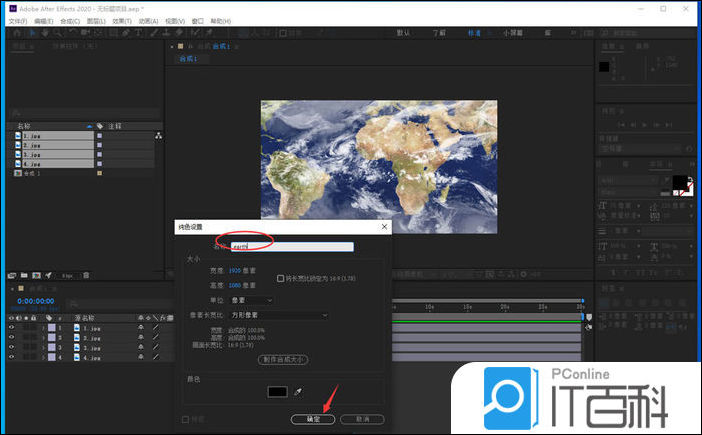The image size is (702, 435).
Task: Click the shy switch on layer 1
Action: 142,327
